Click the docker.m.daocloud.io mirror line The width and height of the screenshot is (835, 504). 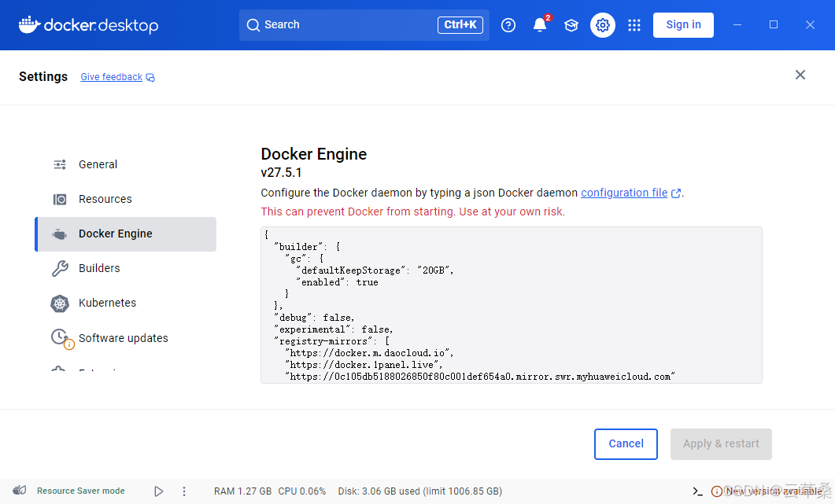[370, 353]
